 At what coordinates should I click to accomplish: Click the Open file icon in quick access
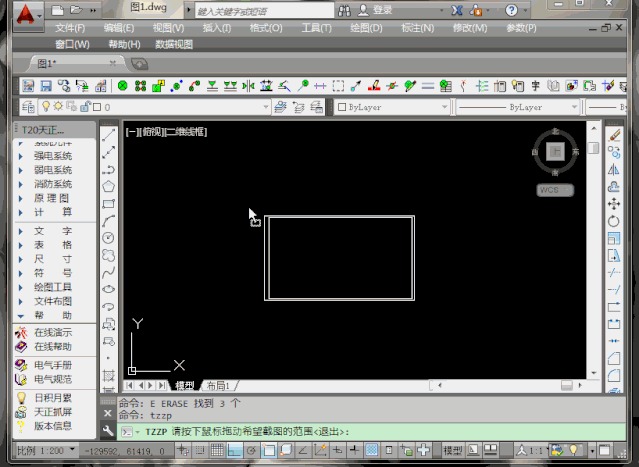point(76,10)
